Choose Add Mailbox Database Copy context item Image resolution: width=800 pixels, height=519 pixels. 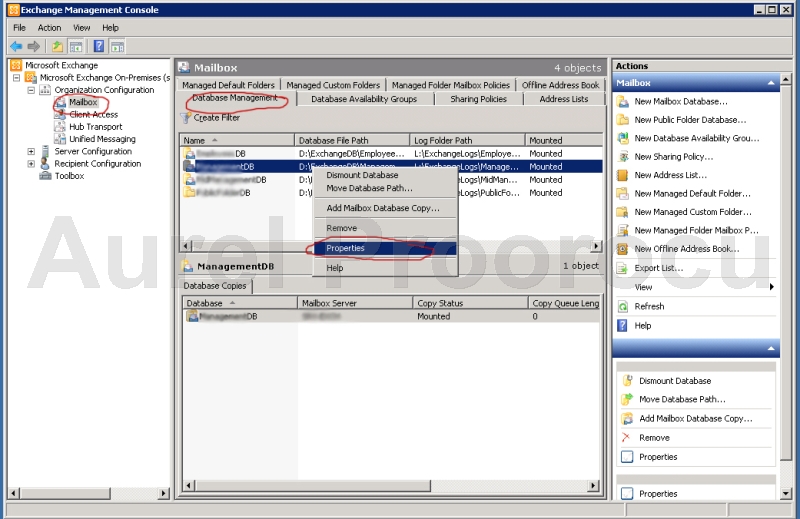(385, 208)
